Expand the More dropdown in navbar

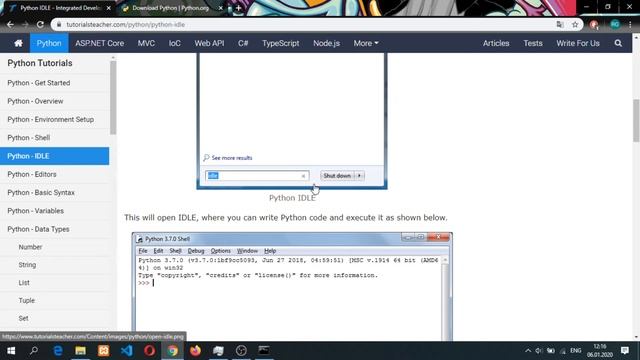coord(366,43)
